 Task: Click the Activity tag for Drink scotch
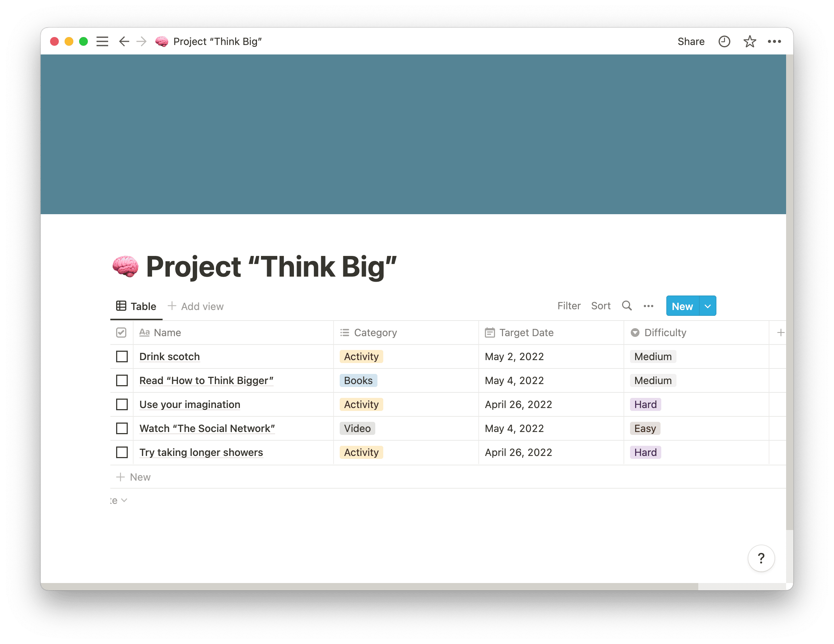click(x=361, y=356)
